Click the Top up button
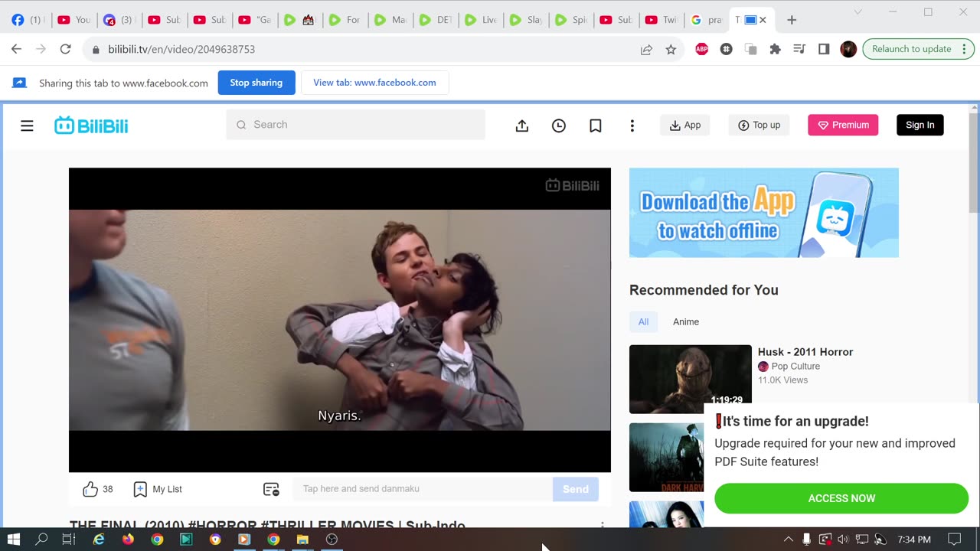980x551 pixels. coord(759,126)
